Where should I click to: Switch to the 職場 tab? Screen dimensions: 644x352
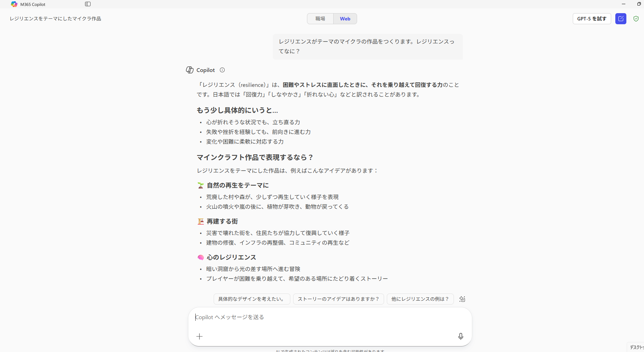click(x=320, y=19)
